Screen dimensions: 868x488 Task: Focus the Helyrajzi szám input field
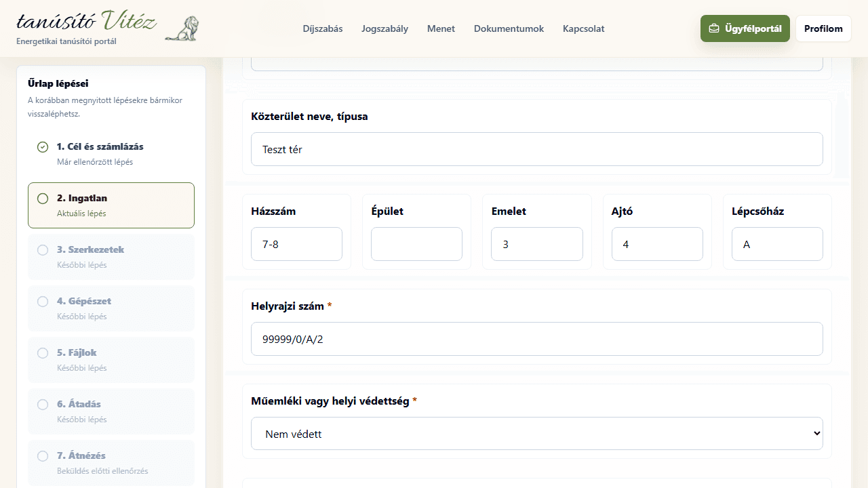(536, 339)
